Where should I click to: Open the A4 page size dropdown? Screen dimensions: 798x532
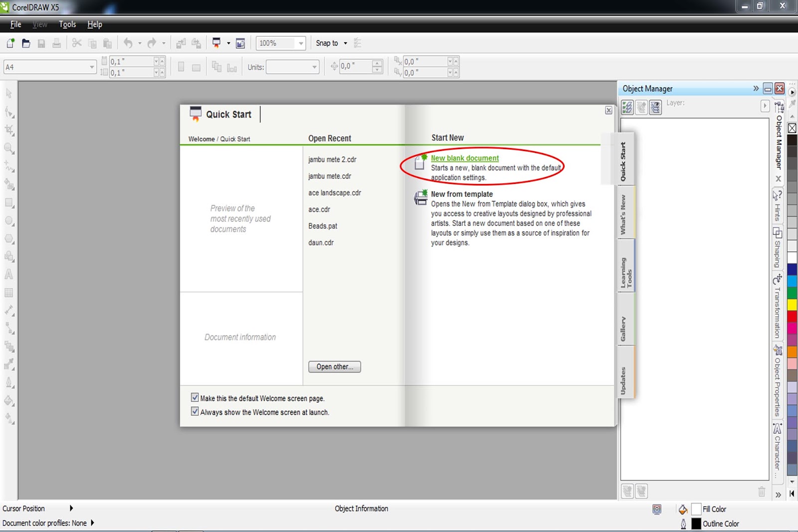tap(92, 67)
